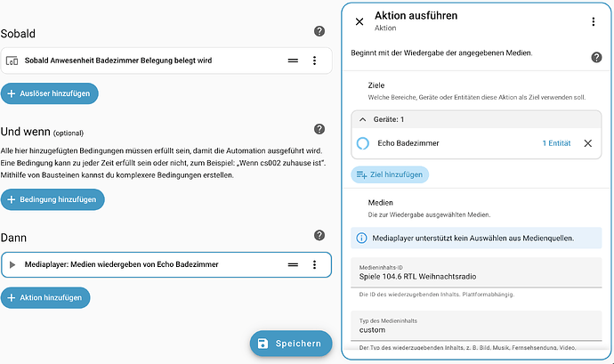Image resolution: width=614 pixels, height=364 pixels.
Task: Click Bedingung hinzufügen button
Action: 53,199
